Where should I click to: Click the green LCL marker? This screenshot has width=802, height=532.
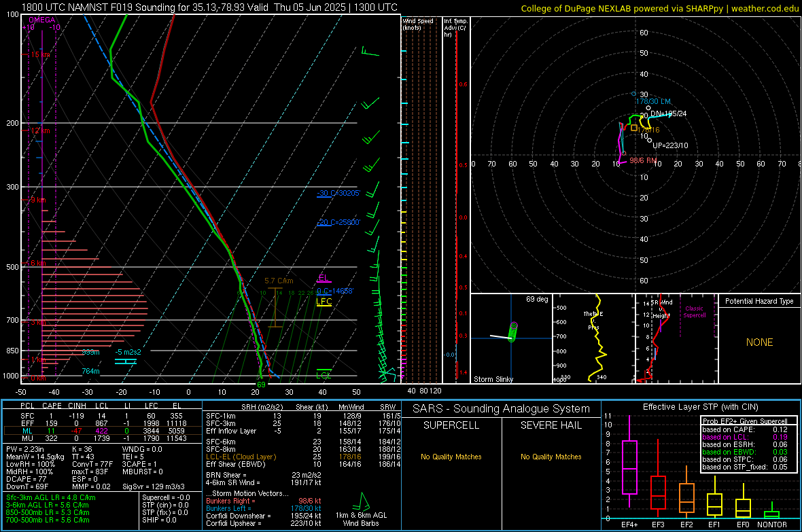(x=324, y=375)
